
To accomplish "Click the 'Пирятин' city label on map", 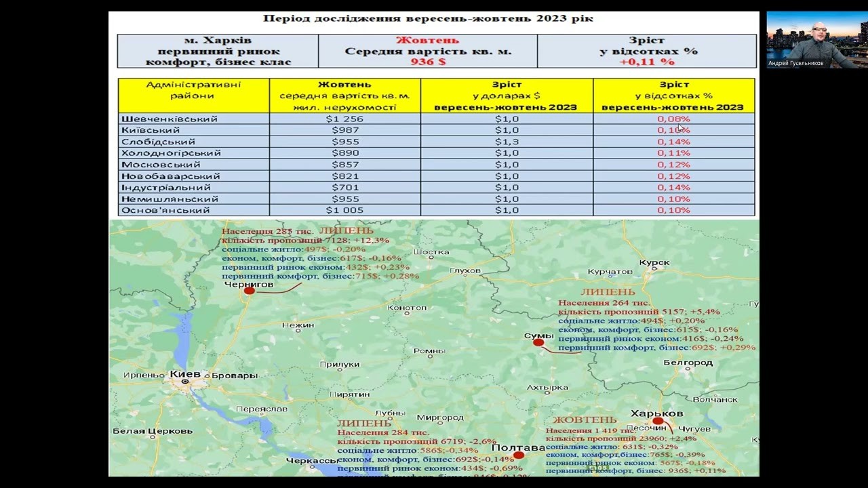I will pyautogui.click(x=350, y=394).
